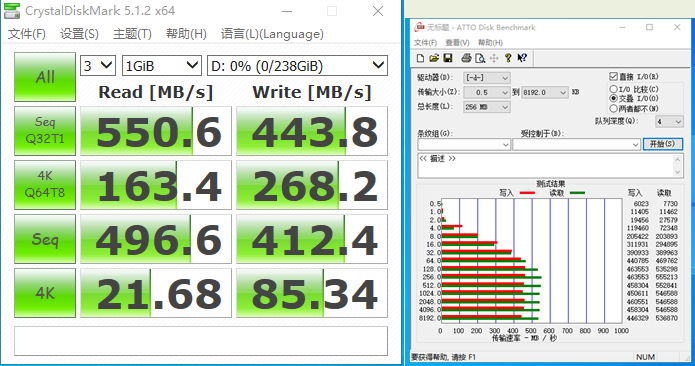This screenshot has width=695, height=366.
Task: Open the 条纹组(G) dropdown
Action: (x=464, y=144)
